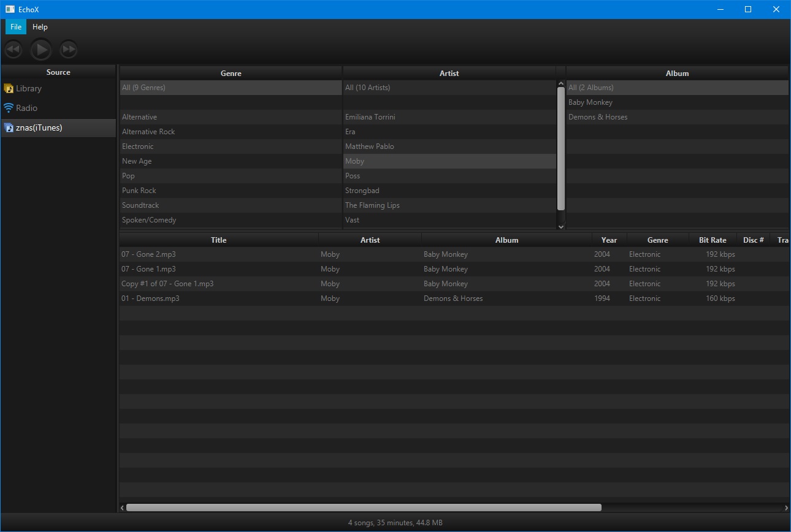This screenshot has height=532, width=791.
Task: Click the Source panel header
Action: (58, 72)
